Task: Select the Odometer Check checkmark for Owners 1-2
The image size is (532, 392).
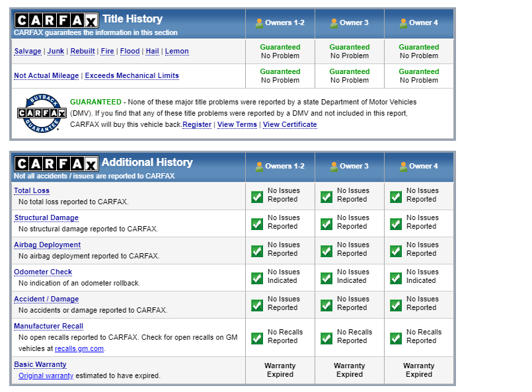Action: (x=257, y=278)
